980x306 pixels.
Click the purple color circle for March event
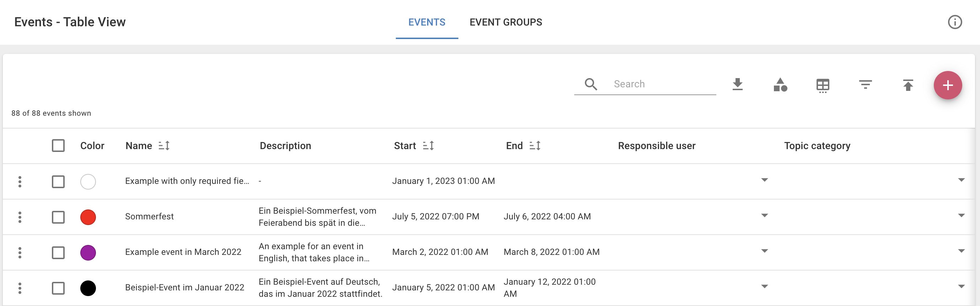[88, 252]
